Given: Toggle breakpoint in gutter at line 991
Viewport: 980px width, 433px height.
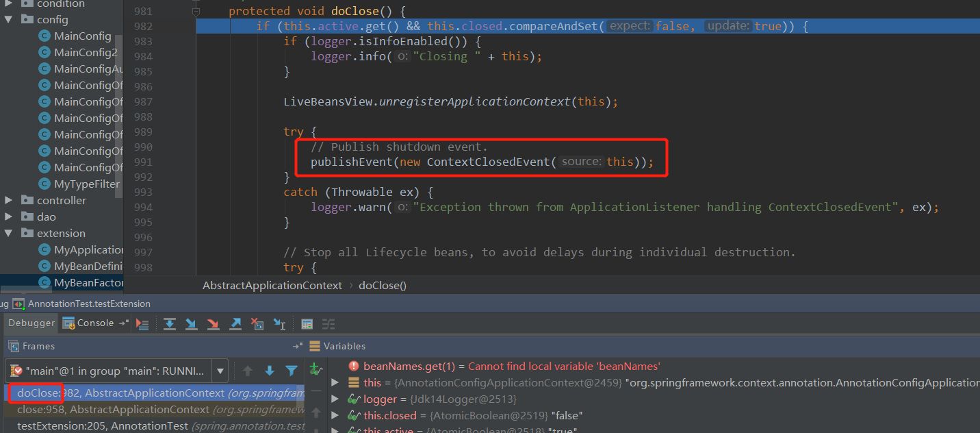Looking at the screenshot, I should point(178,162).
